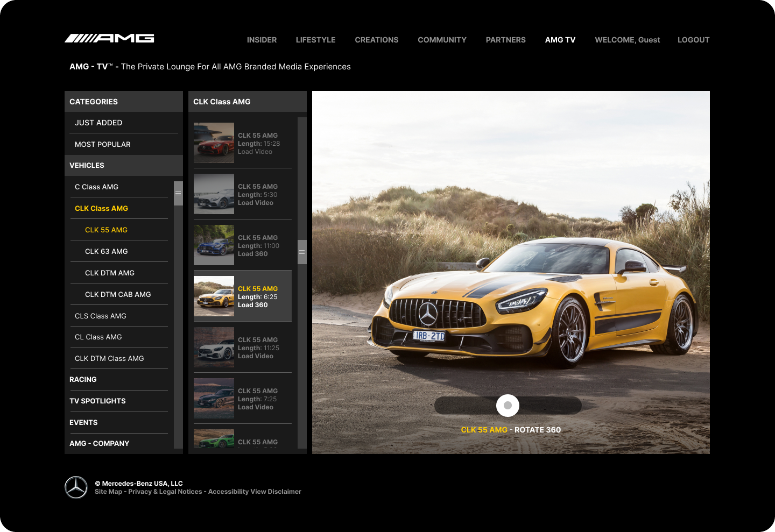
Task: Select CLK DTM CAB AMG item
Action: pos(119,294)
